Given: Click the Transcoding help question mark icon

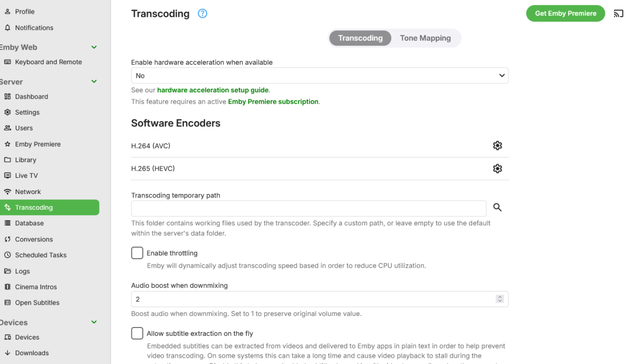Looking at the screenshot, I should tap(202, 14).
